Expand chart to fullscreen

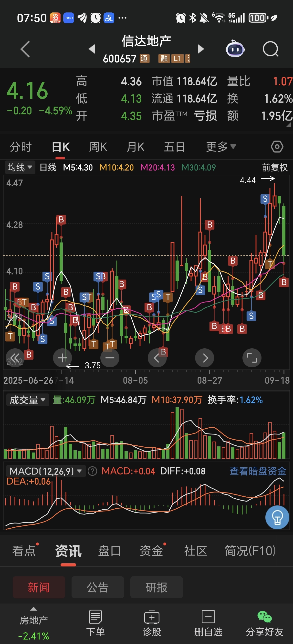click(252, 358)
